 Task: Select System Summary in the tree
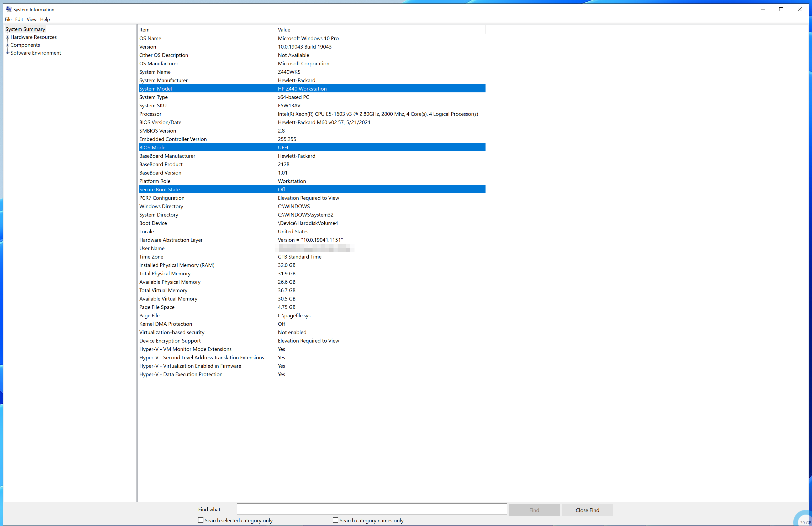(x=25, y=29)
